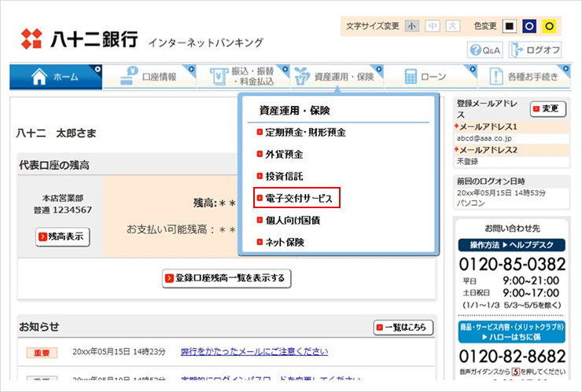Click the red arrow icon beside 個人向け国債
This screenshot has height=392, width=582.
260,220
